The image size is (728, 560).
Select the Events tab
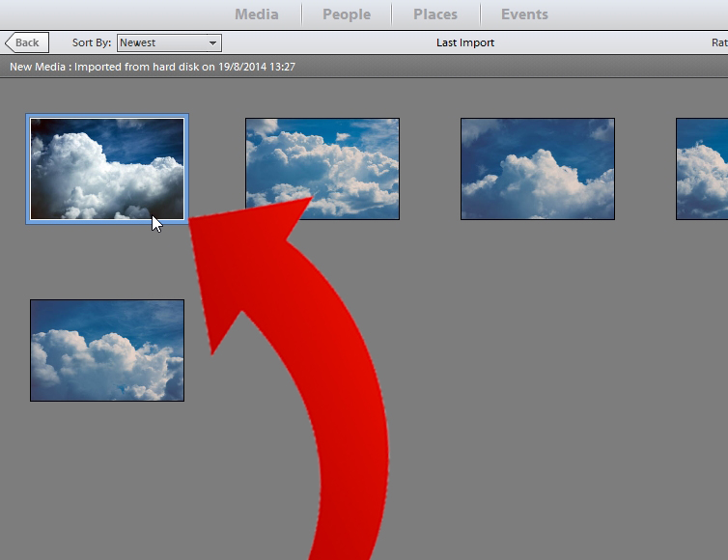(x=524, y=14)
